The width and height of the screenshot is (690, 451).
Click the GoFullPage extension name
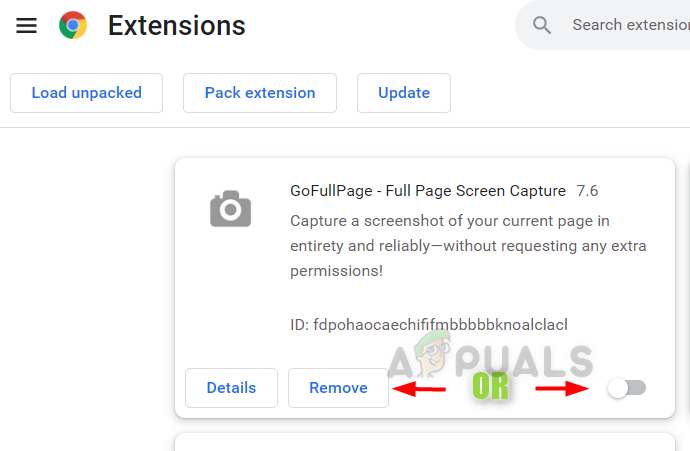tap(427, 190)
